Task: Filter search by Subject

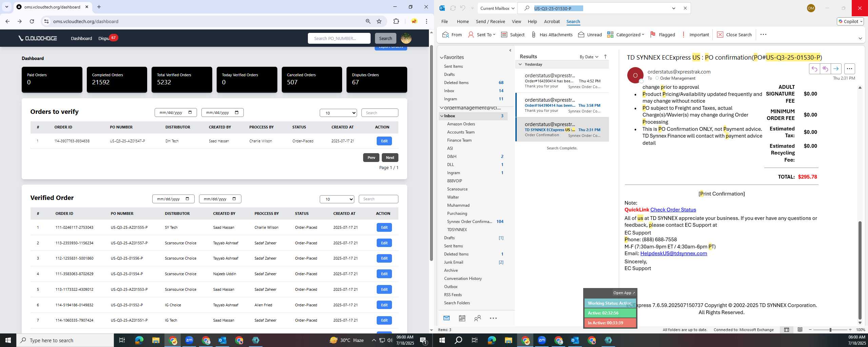Action: (513, 35)
